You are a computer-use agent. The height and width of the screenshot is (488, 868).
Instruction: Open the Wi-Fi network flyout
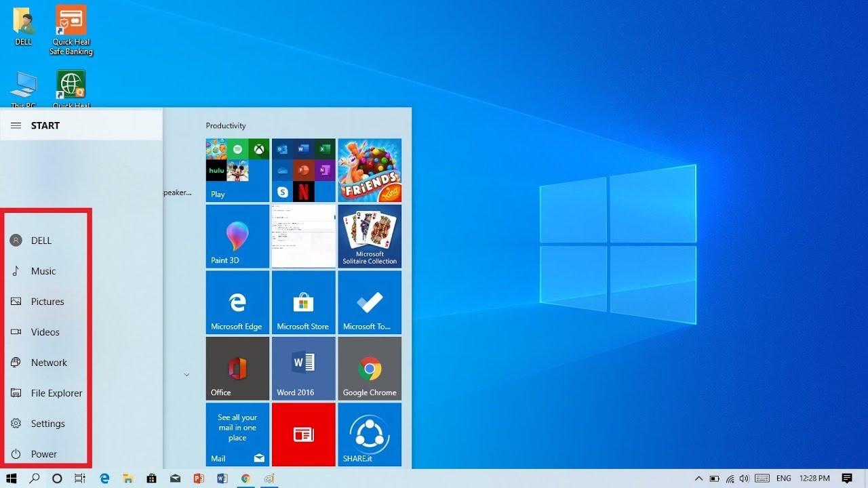(x=730, y=479)
